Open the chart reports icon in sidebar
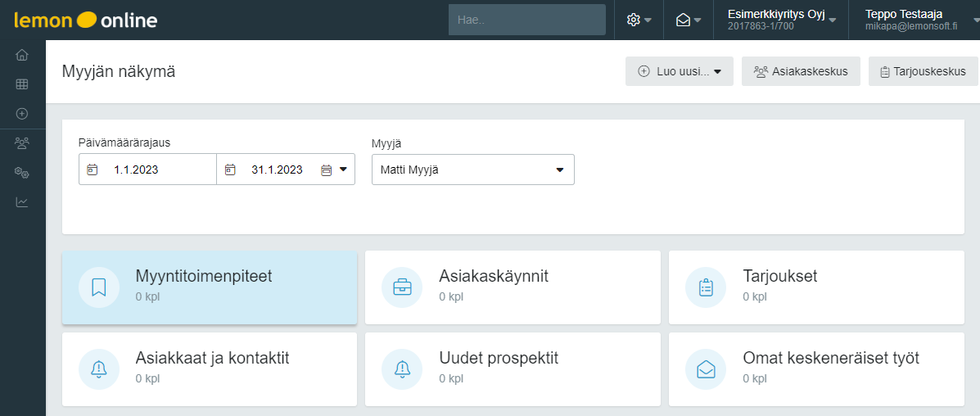The image size is (980, 416). click(x=22, y=202)
